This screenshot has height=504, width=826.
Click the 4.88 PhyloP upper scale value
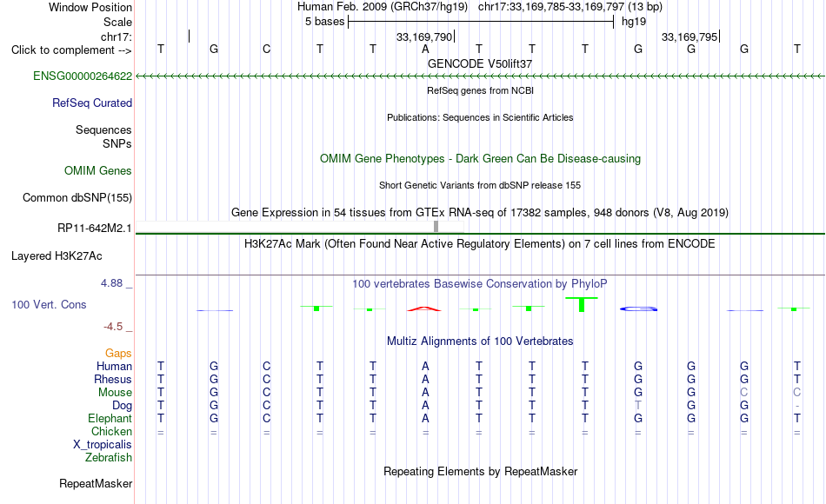point(111,283)
